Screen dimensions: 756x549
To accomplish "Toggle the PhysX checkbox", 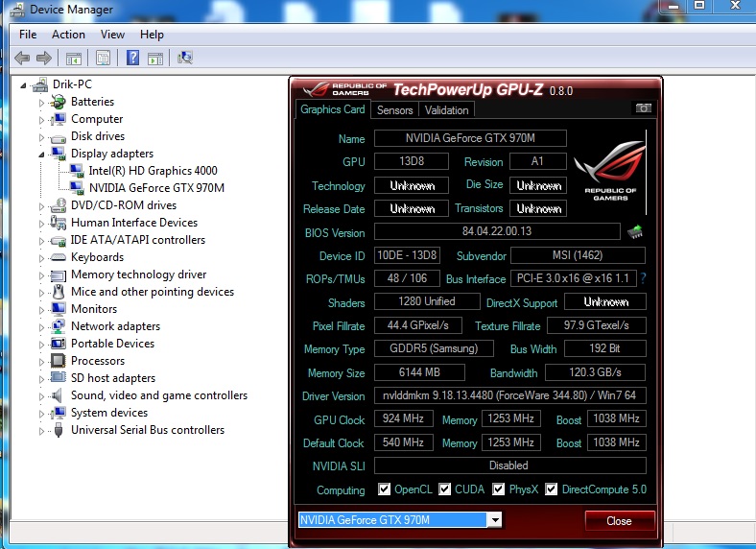I will click(499, 489).
